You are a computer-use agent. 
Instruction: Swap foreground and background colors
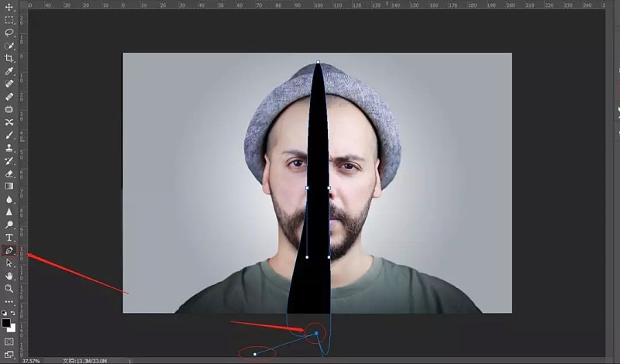13,313
